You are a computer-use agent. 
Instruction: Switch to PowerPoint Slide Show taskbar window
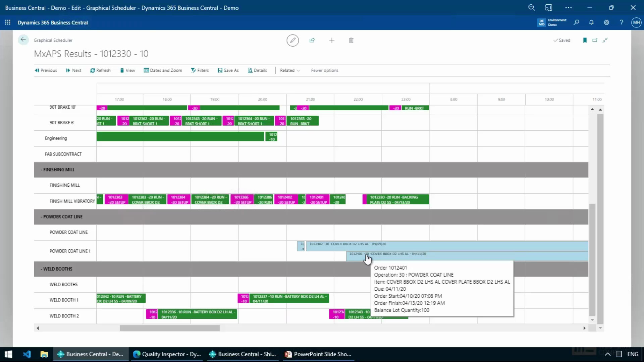point(318,354)
